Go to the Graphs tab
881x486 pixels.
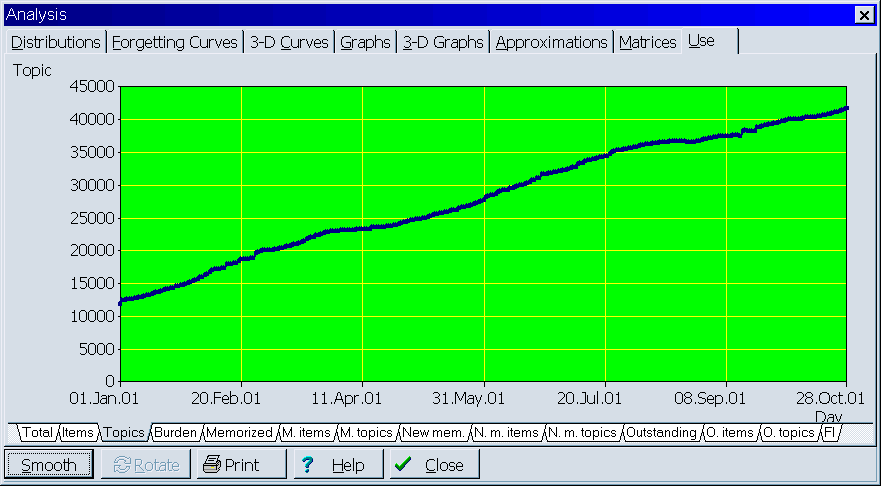pos(365,42)
